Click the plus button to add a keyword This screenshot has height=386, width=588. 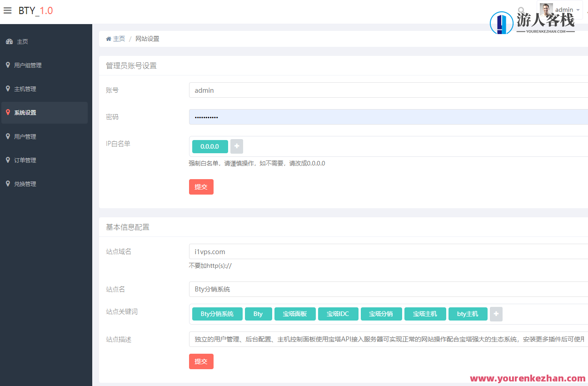pos(496,314)
